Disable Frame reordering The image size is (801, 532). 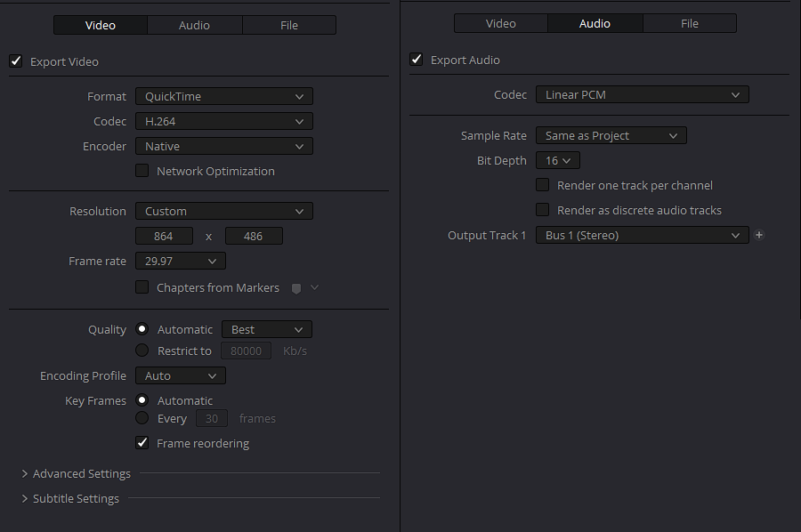point(142,443)
